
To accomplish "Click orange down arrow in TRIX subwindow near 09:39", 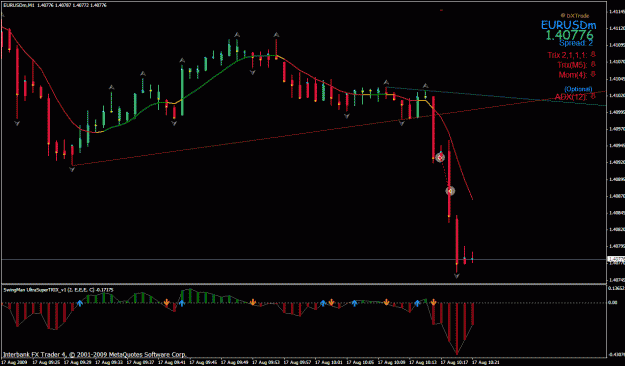I will click(167, 303).
